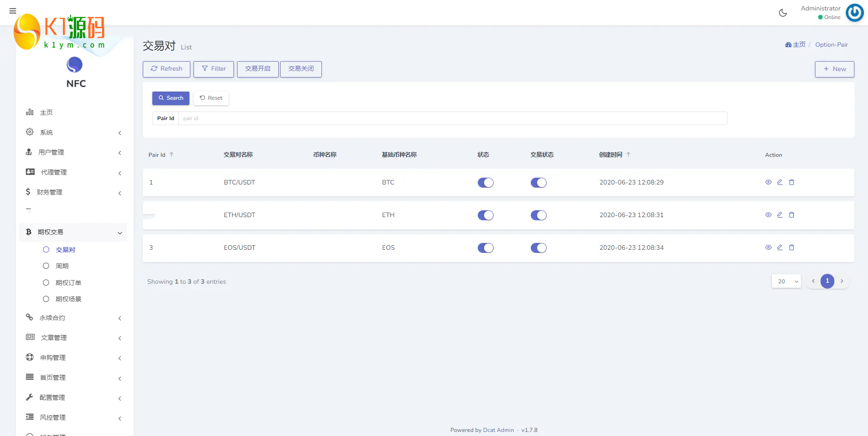Toggle the hamburger sidebar menu icon
The width and height of the screenshot is (868, 436).
pyautogui.click(x=13, y=11)
